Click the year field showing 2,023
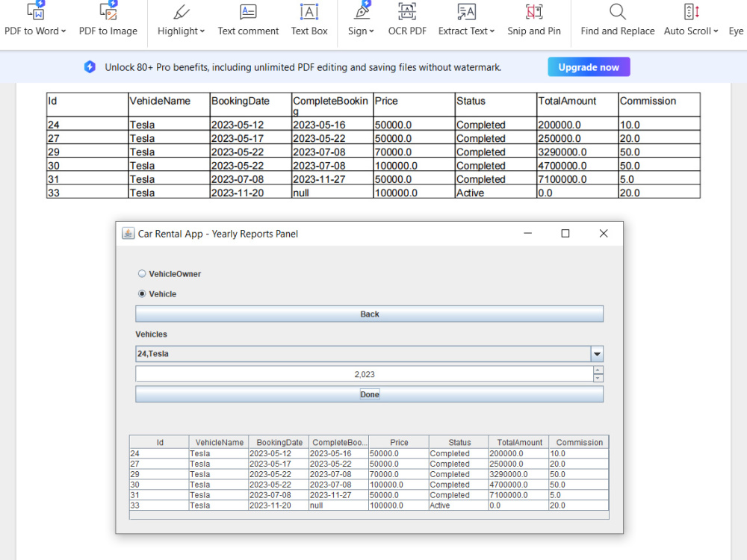 tap(364, 374)
